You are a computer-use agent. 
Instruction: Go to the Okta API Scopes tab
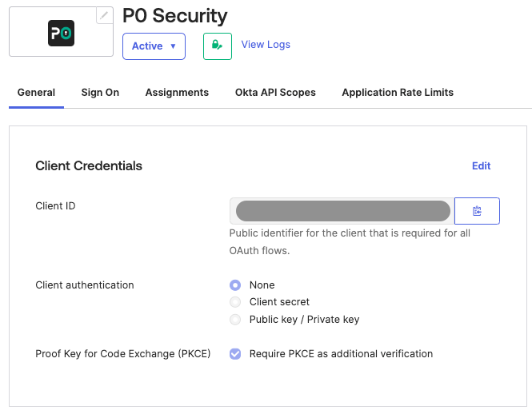275,93
